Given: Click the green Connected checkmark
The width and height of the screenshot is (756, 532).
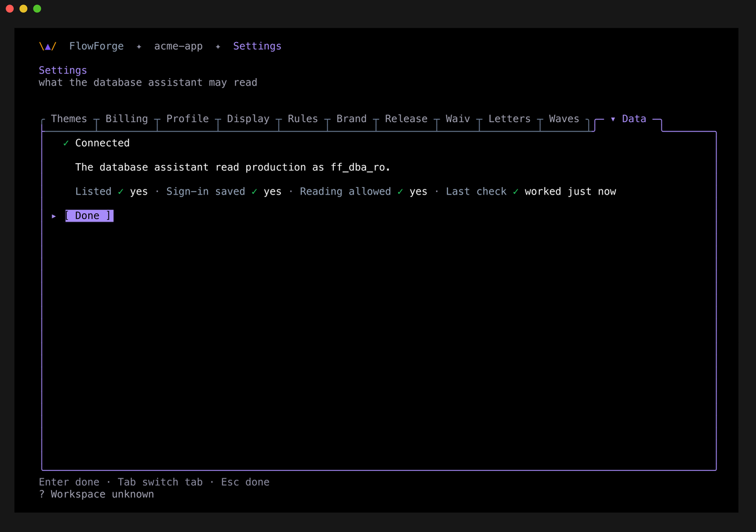Looking at the screenshot, I should (66, 143).
